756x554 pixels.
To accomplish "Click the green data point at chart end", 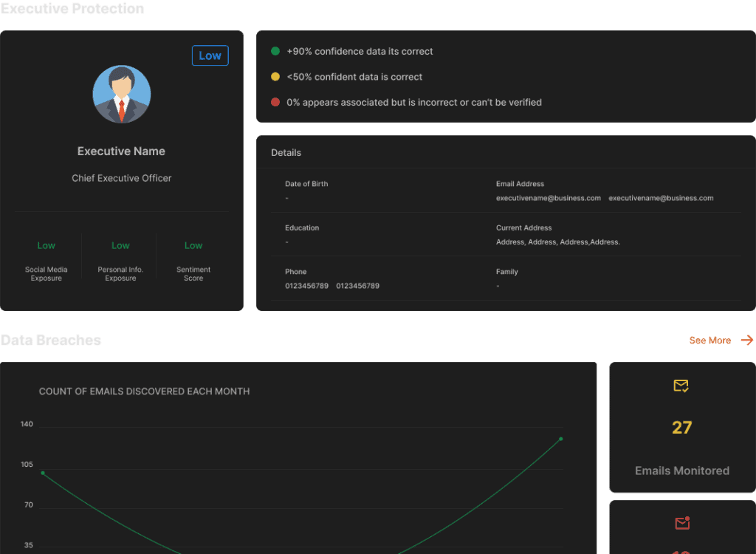I will coord(560,438).
